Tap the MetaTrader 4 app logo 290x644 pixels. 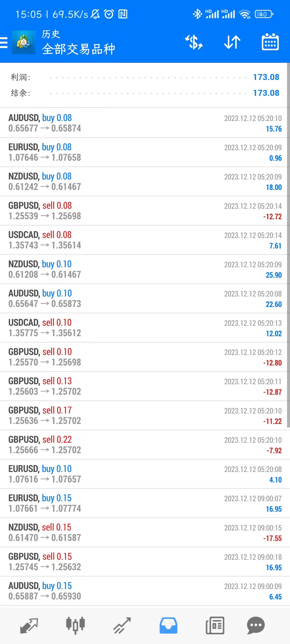(24, 42)
